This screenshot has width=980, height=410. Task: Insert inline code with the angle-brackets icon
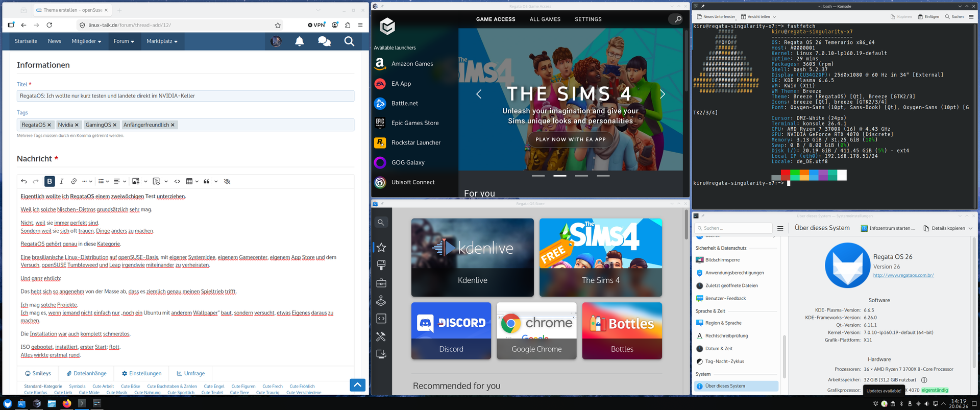point(177,181)
